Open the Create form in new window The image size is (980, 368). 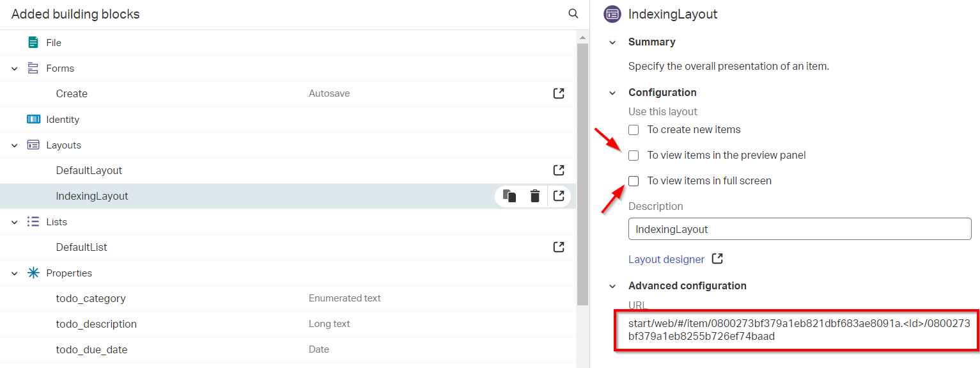[x=559, y=93]
